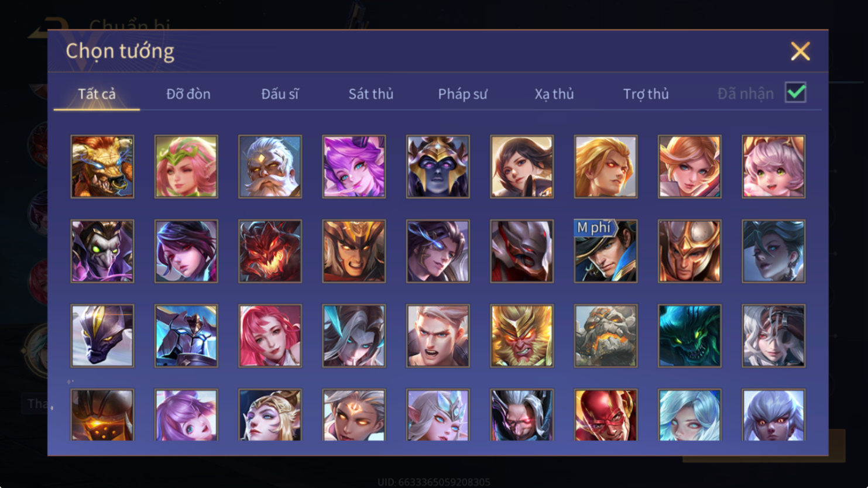Open the Sát thủ tab

click(x=370, y=94)
